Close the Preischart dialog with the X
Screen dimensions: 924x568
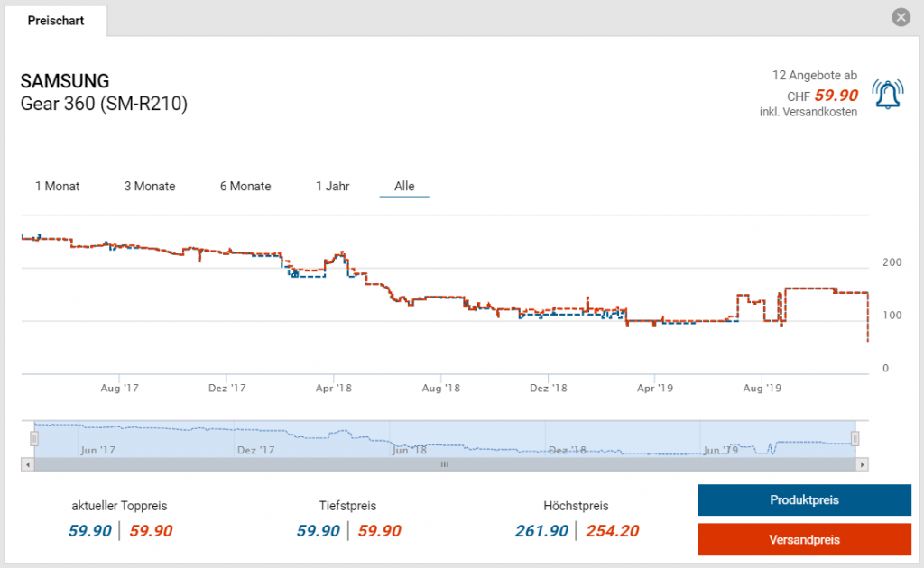pos(901,17)
